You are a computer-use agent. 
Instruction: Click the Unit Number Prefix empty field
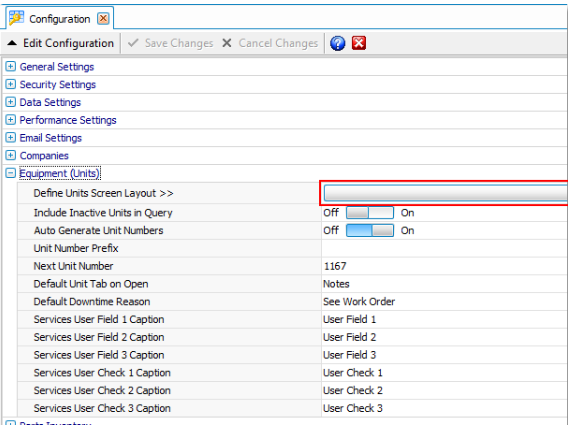click(x=444, y=248)
